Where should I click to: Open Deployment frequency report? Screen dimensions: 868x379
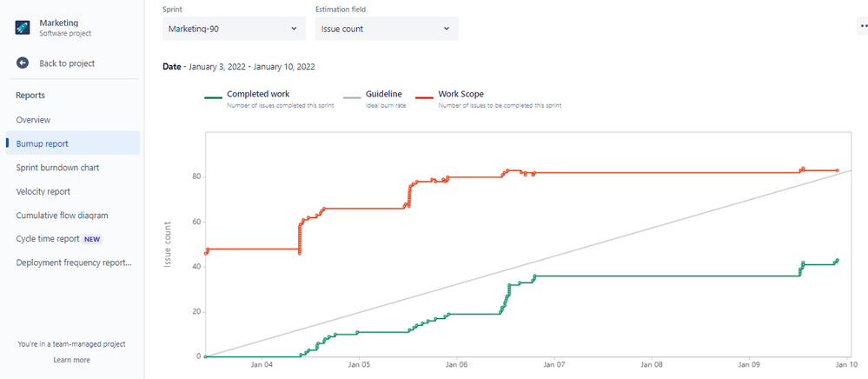74,263
